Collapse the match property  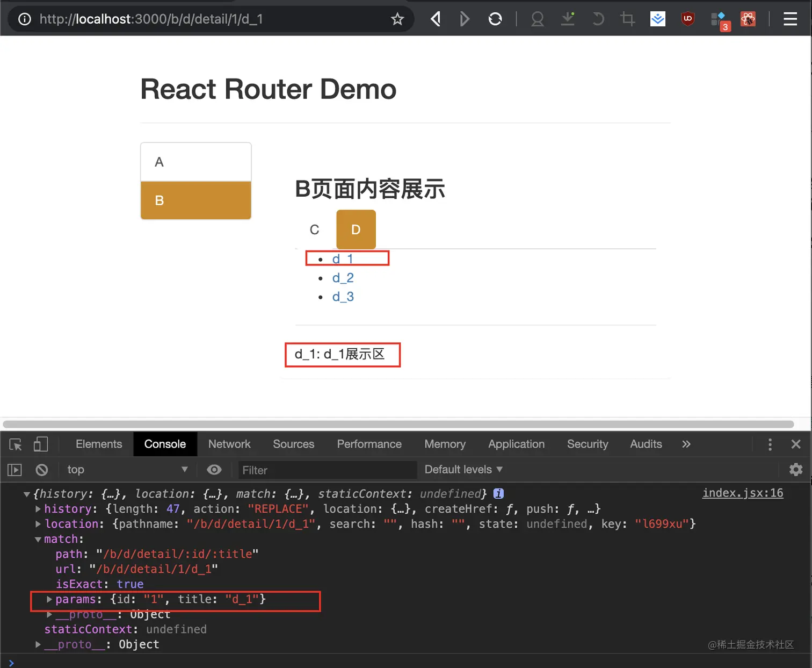coord(38,539)
